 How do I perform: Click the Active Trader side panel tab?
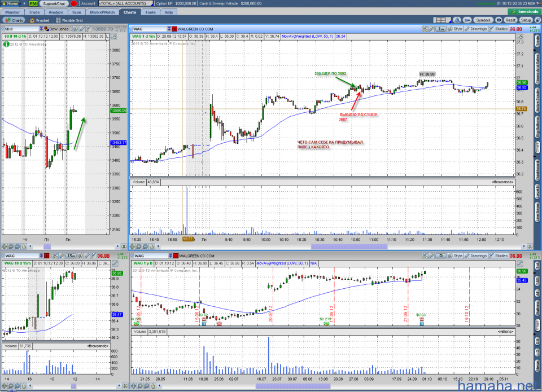point(537,100)
